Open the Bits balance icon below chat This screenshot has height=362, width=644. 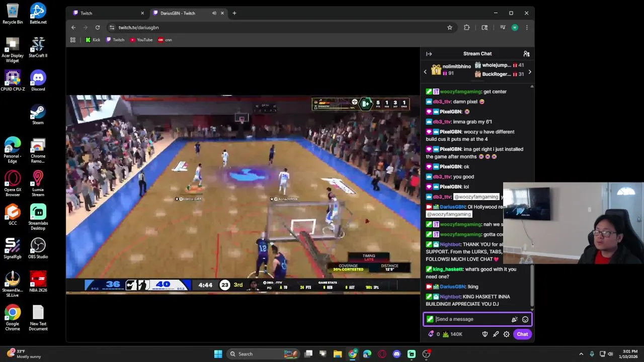(x=434, y=334)
